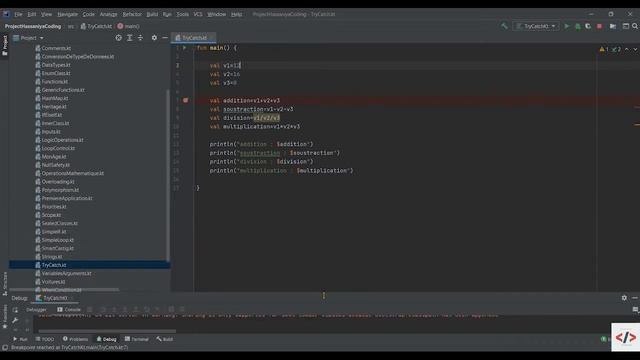Go to next highlighted error arrow
640x360 pixels.
(635, 49)
